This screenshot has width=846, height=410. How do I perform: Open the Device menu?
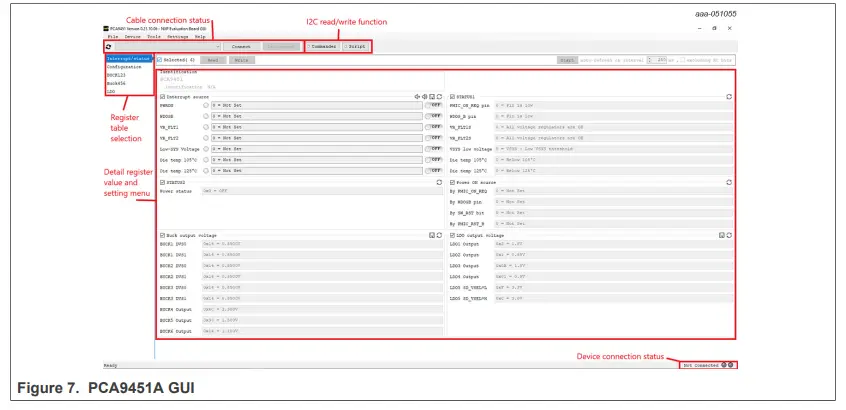[x=133, y=37]
